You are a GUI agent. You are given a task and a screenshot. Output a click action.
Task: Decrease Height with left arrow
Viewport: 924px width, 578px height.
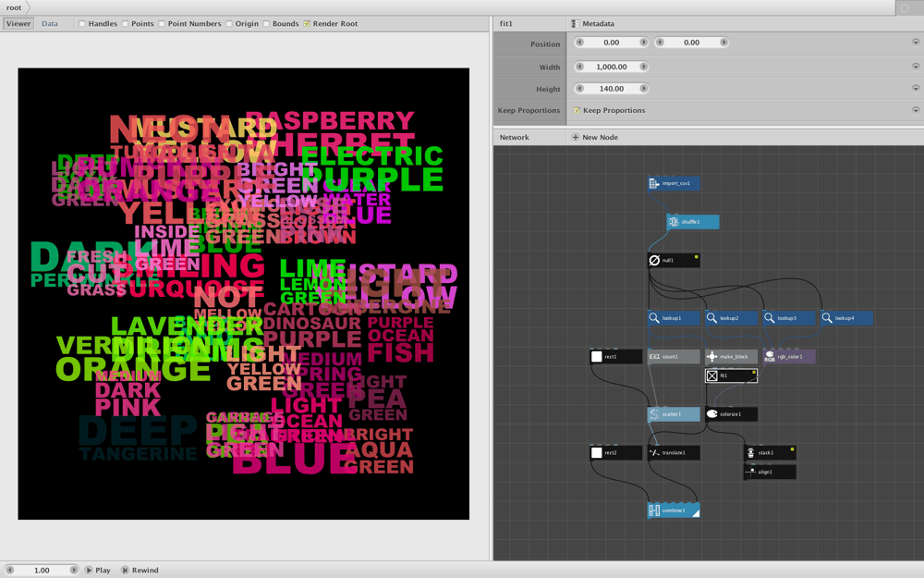click(x=580, y=89)
